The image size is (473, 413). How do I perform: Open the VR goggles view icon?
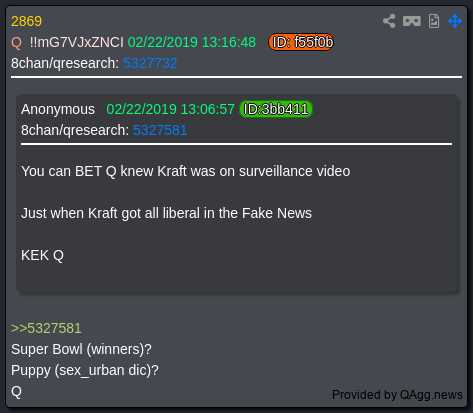click(x=412, y=21)
